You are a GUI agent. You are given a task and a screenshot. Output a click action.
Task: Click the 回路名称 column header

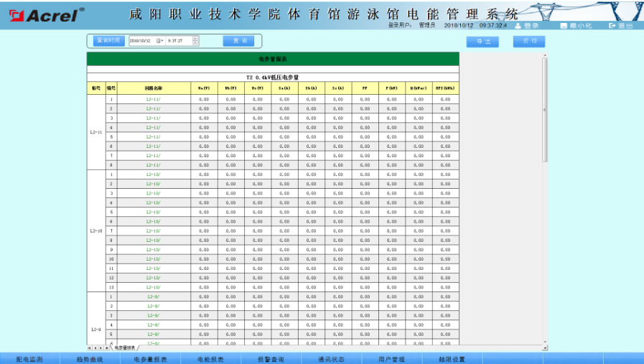click(x=154, y=88)
